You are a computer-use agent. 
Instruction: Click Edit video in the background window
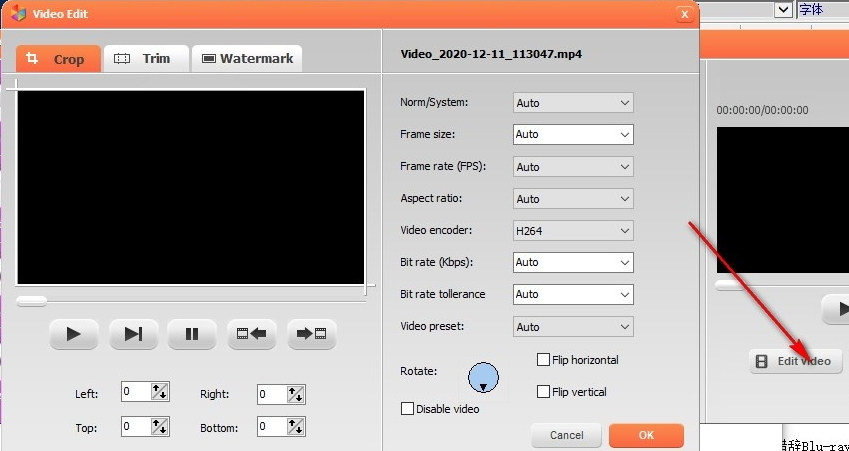(796, 361)
